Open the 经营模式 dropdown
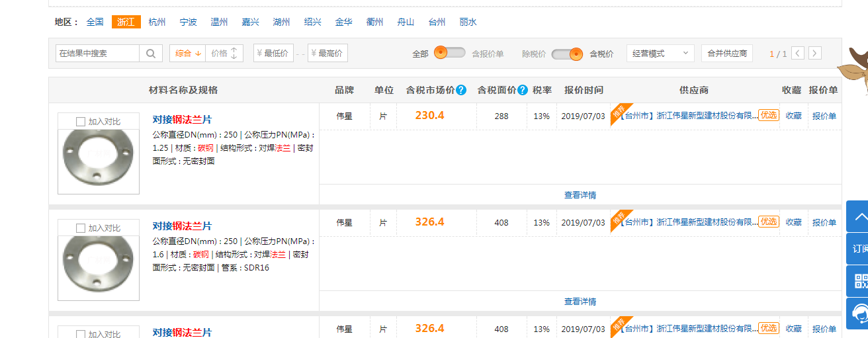The image size is (868, 338). pyautogui.click(x=660, y=54)
